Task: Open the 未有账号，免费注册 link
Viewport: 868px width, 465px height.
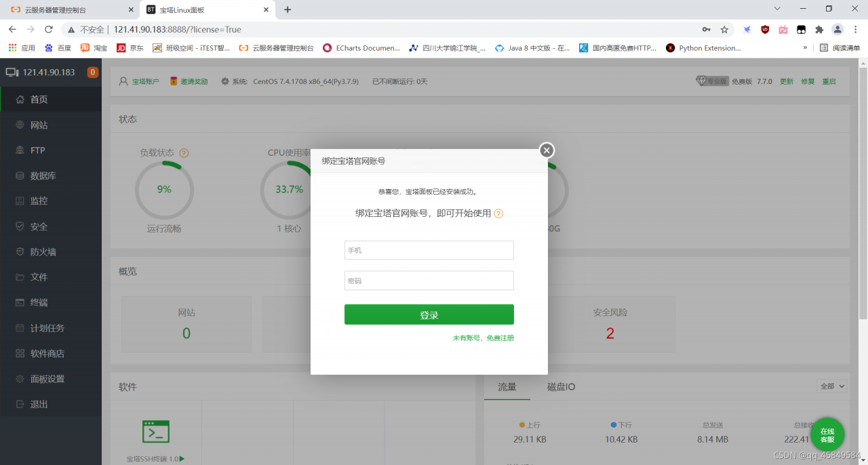Action: [484, 338]
